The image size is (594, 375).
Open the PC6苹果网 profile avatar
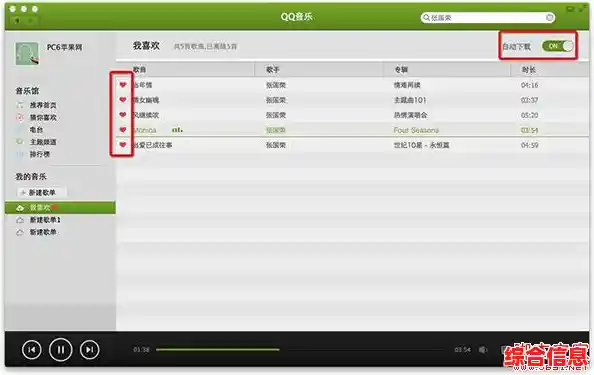click(x=27, y=53)
